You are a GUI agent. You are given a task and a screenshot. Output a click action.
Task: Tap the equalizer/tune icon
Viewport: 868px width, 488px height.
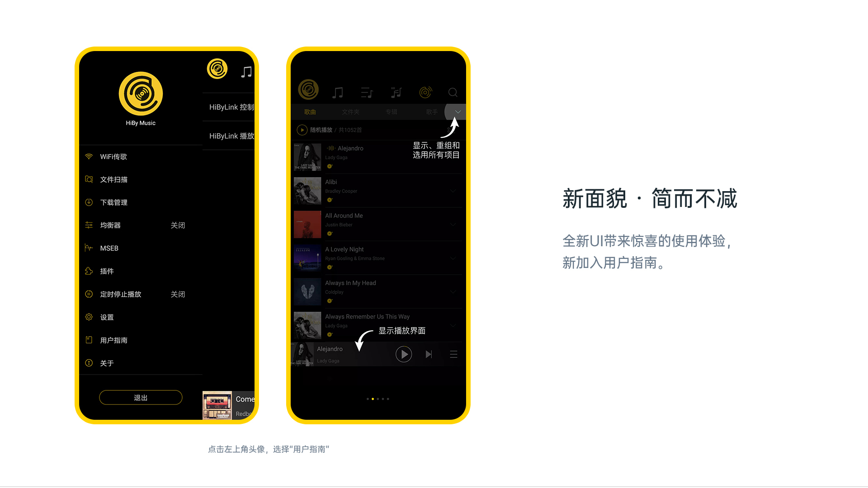pos(90,225)
